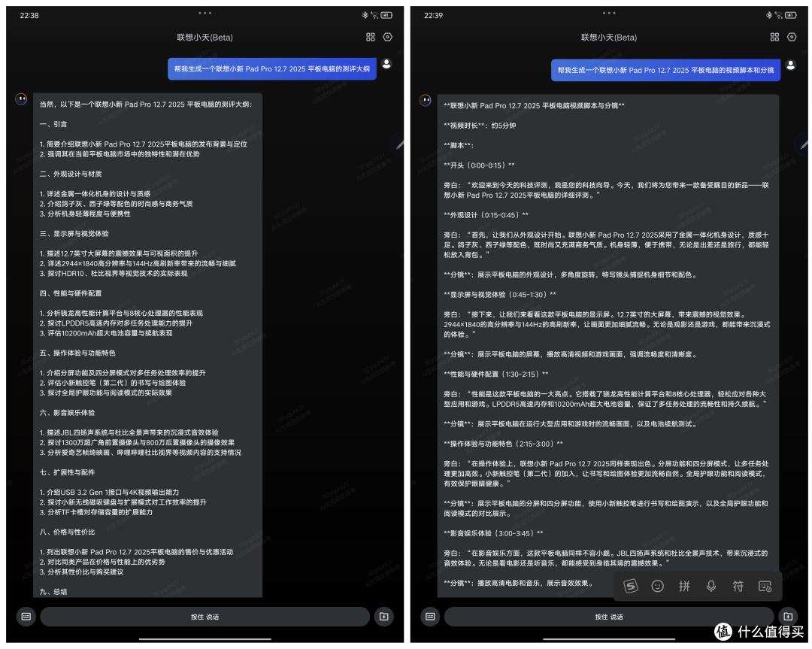Select the line **分镜**：播放高清电影和音乐，展示音效效果。
812x649 pixels.
518,584
